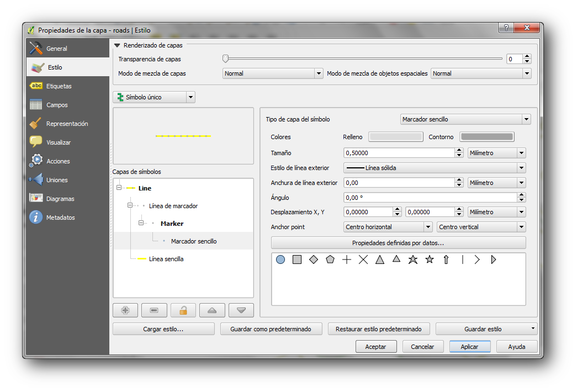577x392 pixels.
Task: Select the vertical line marker shape
Action: click(x=463, y=260)
